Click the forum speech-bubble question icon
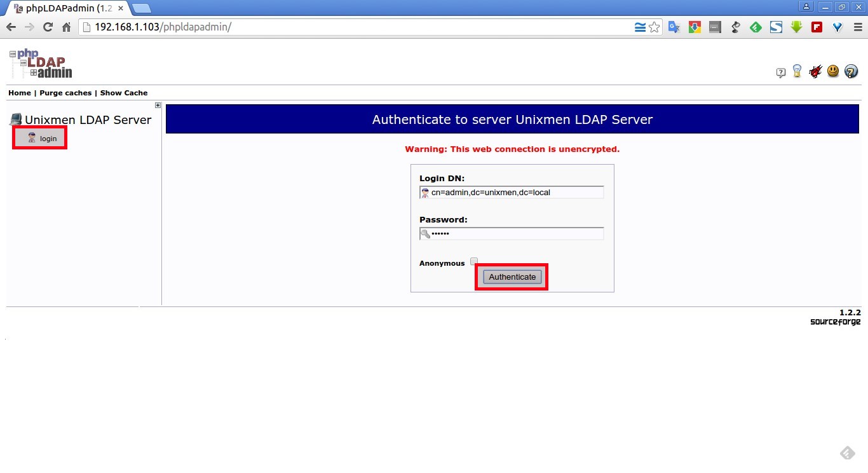The image size is (868, 473). tap(781, 72)
